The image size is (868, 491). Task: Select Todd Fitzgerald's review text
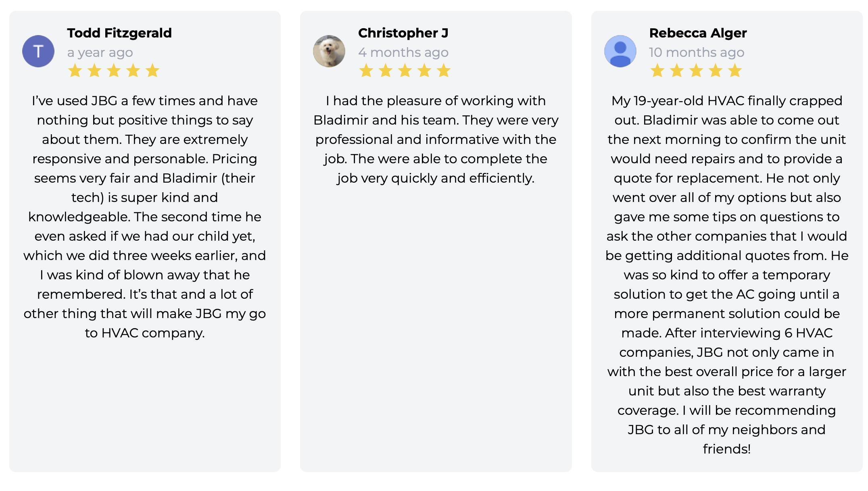(x=145, y=217)
